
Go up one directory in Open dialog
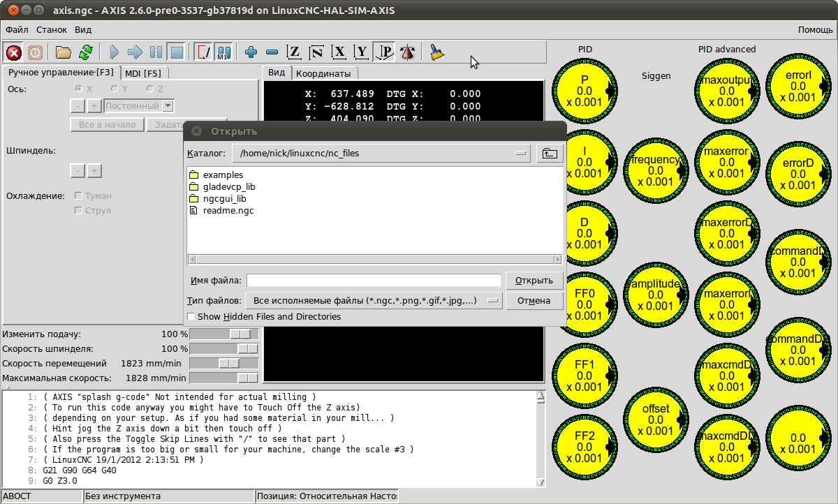[550, 154]
